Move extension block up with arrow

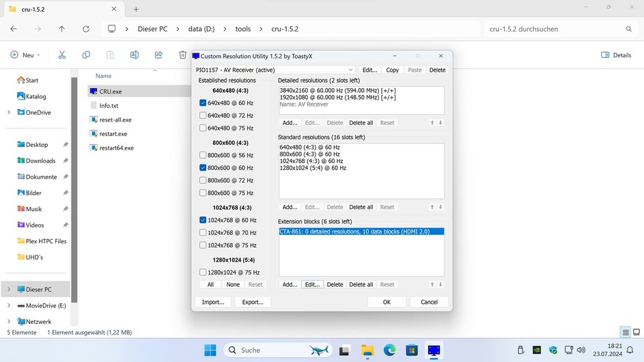(432, 284)
